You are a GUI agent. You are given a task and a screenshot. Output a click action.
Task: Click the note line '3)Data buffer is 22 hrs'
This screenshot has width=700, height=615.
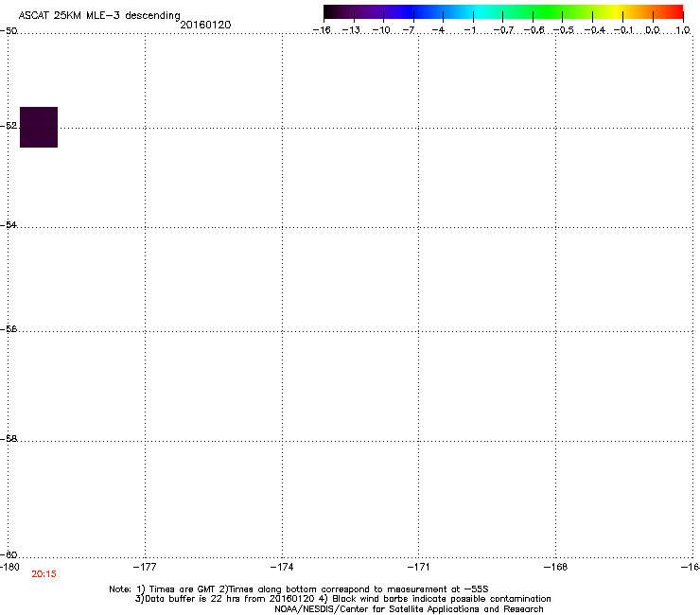[x=342, y=599]
